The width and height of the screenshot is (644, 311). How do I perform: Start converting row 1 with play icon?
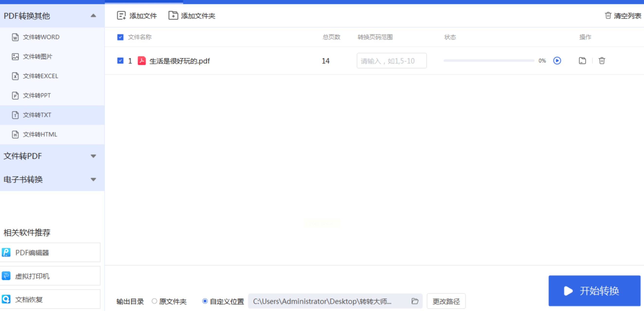pos(557,61)
